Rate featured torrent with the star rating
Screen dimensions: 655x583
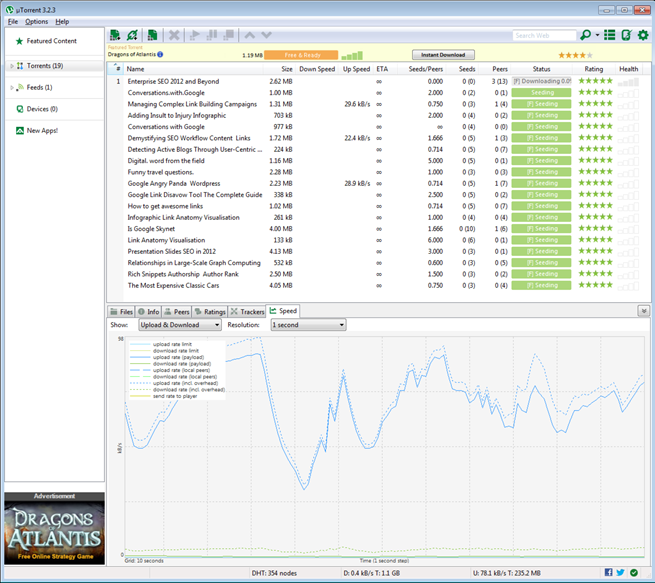575,55
